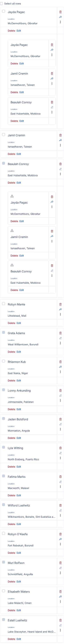Click Edit link under Wilford Lueilwitz
Image resolution: width=64 pixels, height=644 pixels.
point(19,524)
